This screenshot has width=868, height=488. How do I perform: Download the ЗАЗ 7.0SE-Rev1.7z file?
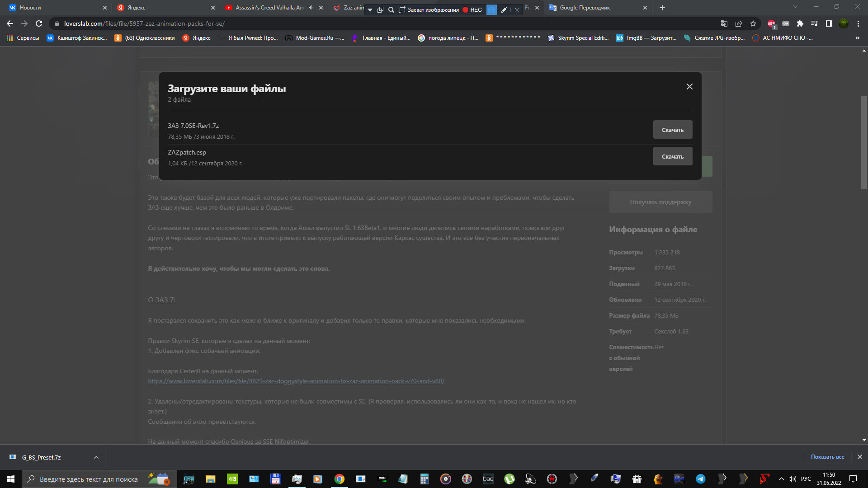coord(672,130)
